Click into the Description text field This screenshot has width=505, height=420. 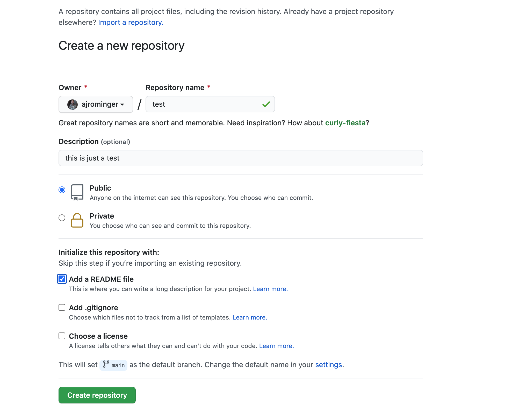(241, 158)
